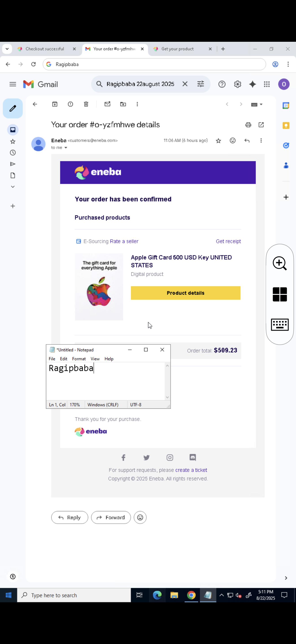Click the Apple gift card thumbnail image
This screenshot has width=296, height=644.
tap(99, 287)
